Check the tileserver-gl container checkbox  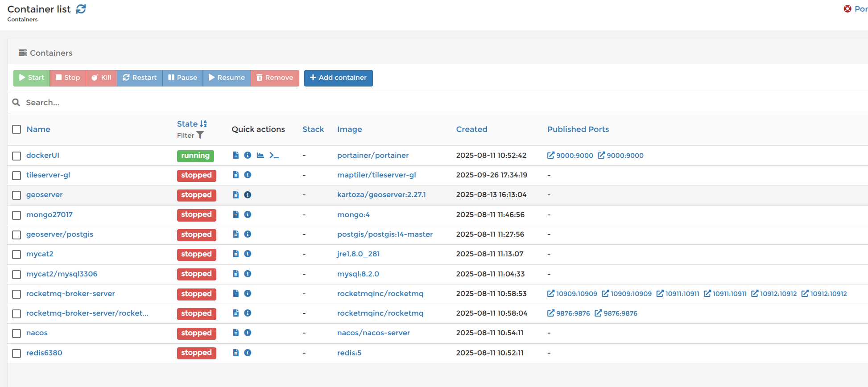point(17,175)
